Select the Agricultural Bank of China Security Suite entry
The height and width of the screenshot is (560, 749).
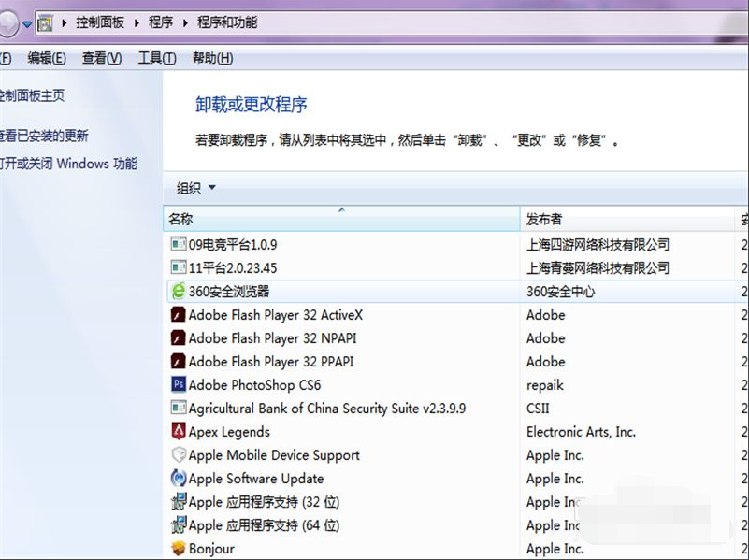[327, 409]
